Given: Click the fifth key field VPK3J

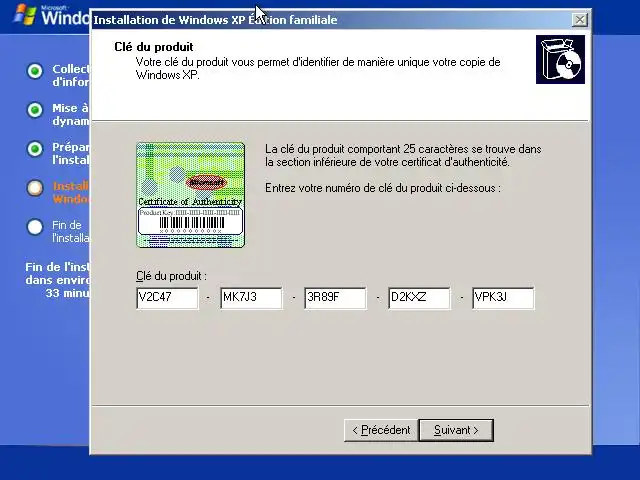Looking at the screenshot, I should pyautogui.click(x=503, y=298).
